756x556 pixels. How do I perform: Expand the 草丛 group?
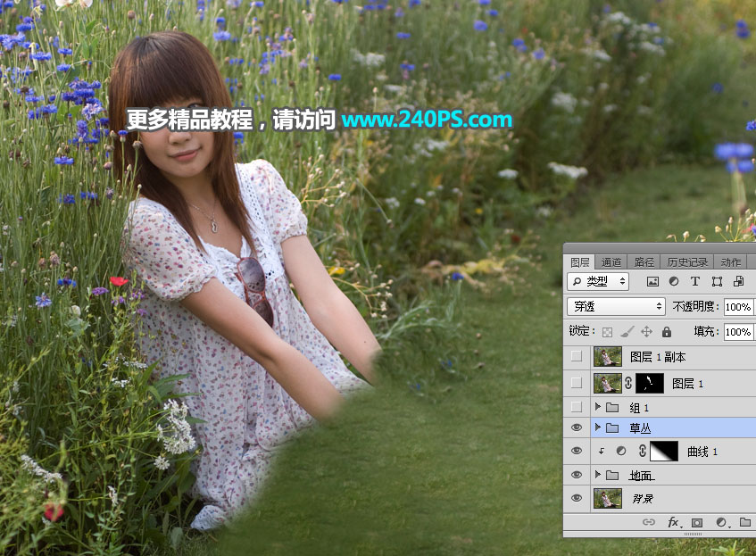(x=598, y=427)
